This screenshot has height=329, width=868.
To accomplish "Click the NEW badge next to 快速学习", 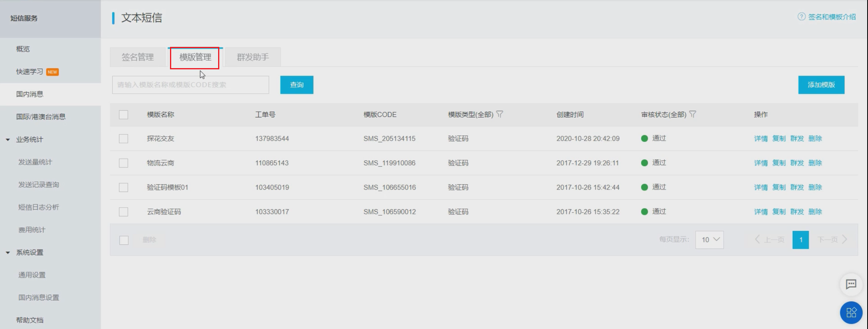I will [x=53, y=72].
